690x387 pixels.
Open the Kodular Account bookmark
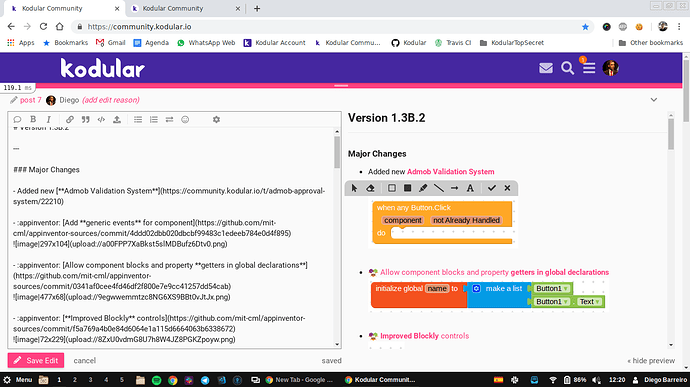pyautogui.click(x=275, y=43)
